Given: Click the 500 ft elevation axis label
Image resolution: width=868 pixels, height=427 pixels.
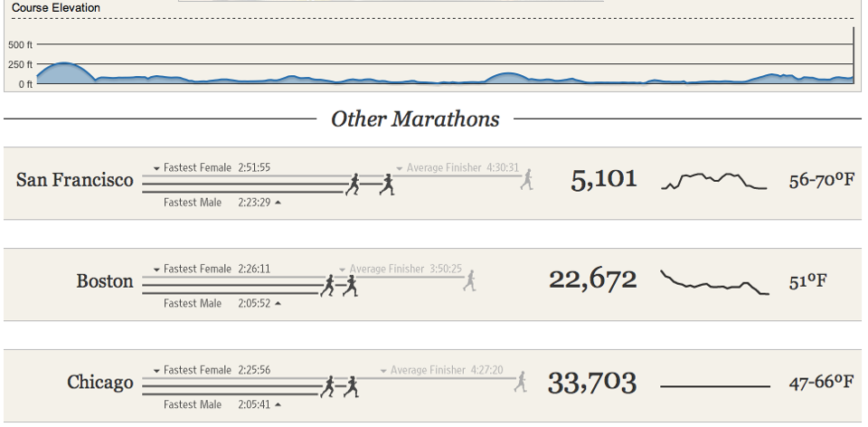Looking at the screenshot, I should pyautogui.click(x=21, y=44).
